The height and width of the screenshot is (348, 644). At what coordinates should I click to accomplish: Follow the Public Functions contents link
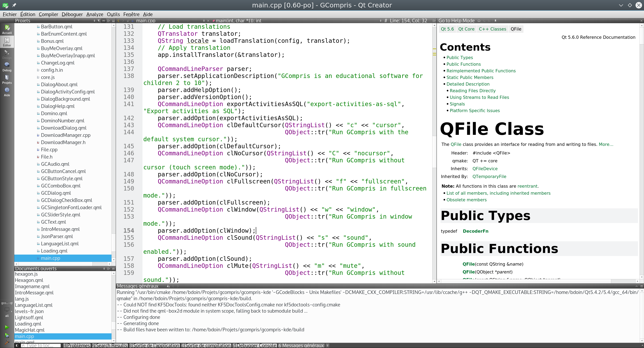pos(463,64)
